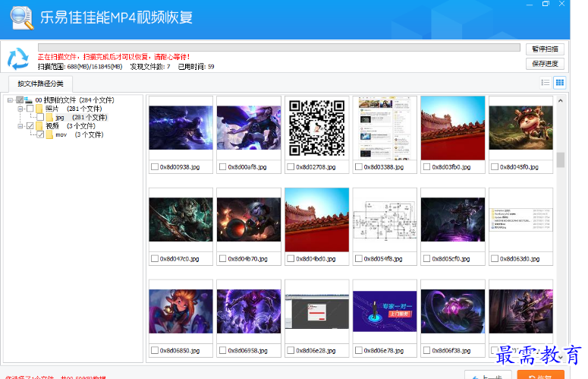Select the red wall thumbnail 0x8d03fb0.jpg
The width and height of the screenshot is (588, 379).
tap(453, 128)
